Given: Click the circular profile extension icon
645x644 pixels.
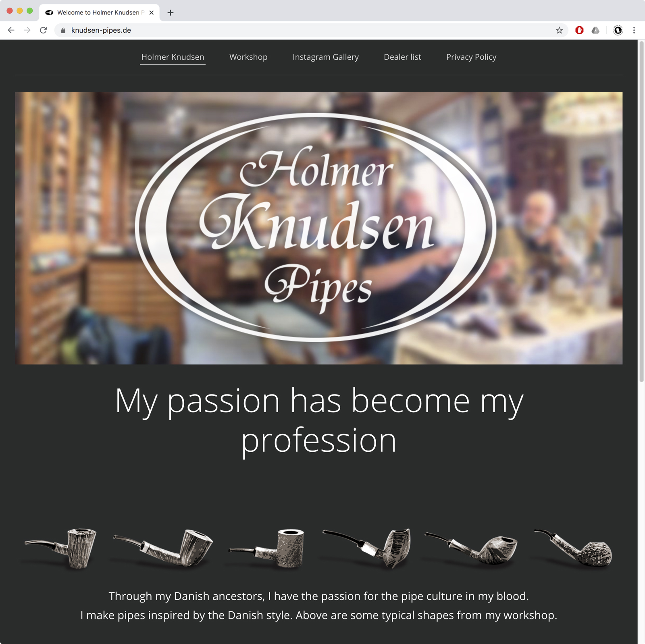Looking at the screenshot, I should coord(618,30).
